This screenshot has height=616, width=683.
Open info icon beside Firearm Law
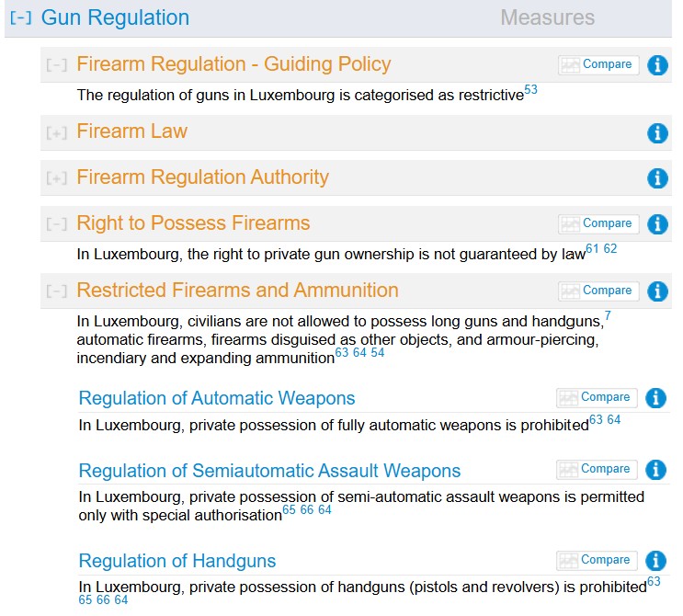coord(657,133)
